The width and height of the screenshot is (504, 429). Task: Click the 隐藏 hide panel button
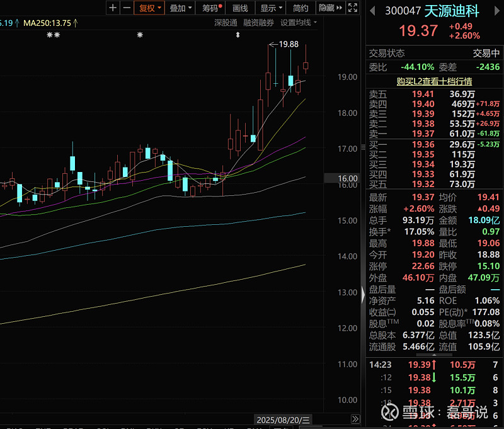pyautogui.click(x=330, y=8)
